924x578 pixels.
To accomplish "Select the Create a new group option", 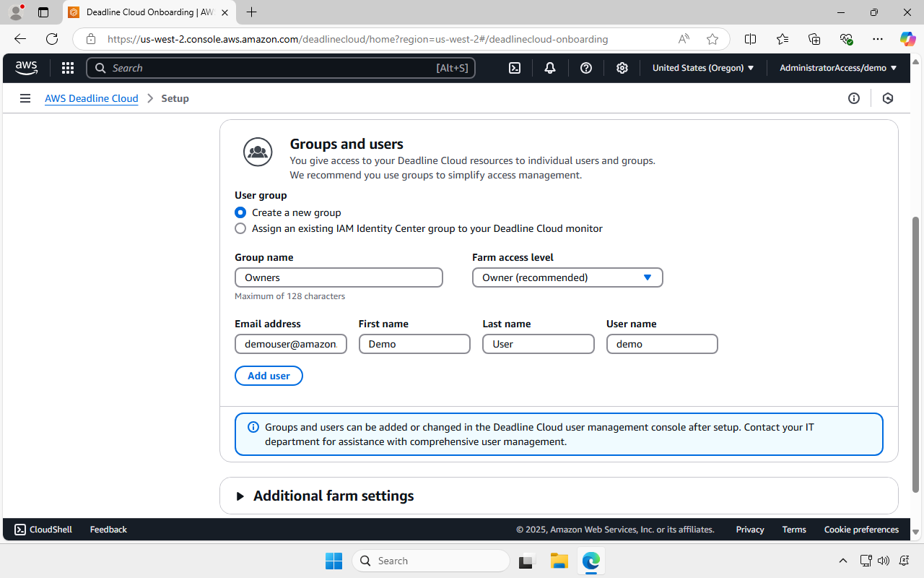I will pyautogui.click(x=240, y=212).
